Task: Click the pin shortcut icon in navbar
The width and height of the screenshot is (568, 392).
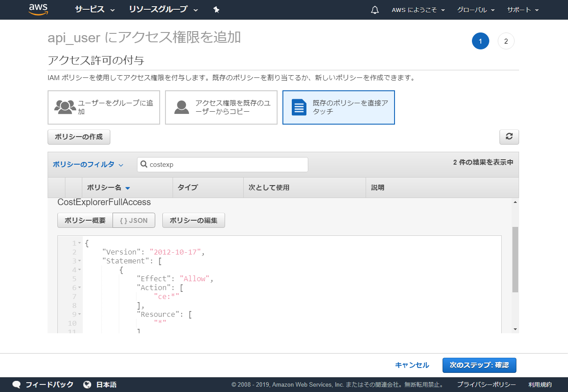Action: coord(216,9)
